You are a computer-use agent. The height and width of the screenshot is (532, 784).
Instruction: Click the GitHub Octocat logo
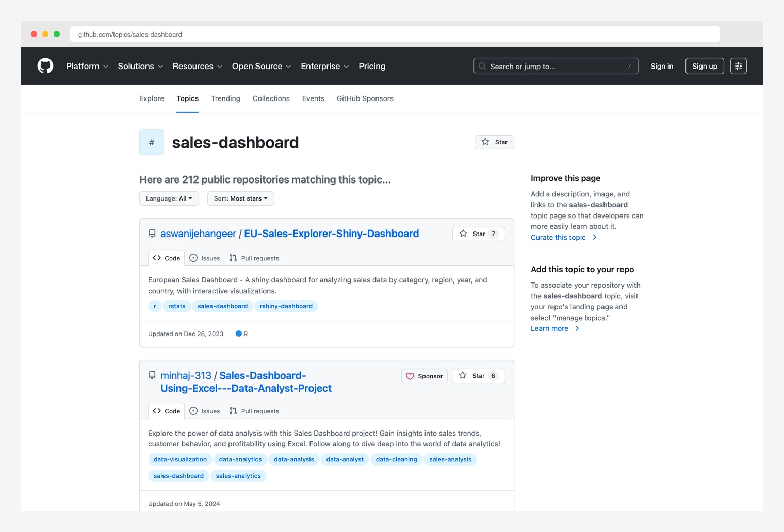click(45, 66)
